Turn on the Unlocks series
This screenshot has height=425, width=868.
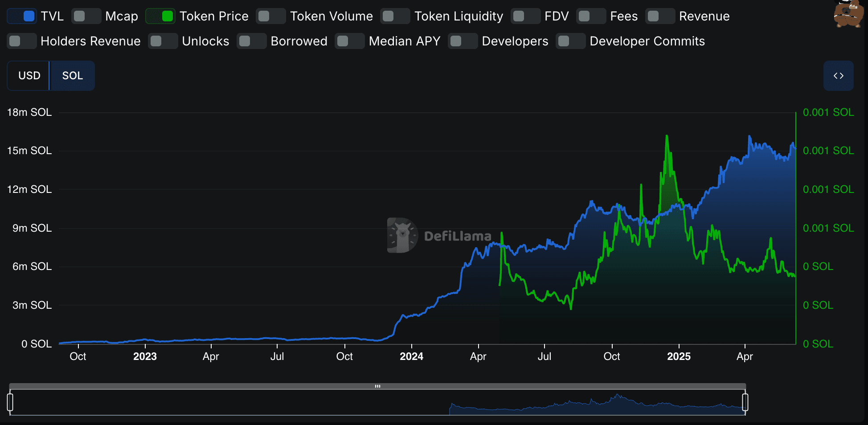(x=163, y=41)
